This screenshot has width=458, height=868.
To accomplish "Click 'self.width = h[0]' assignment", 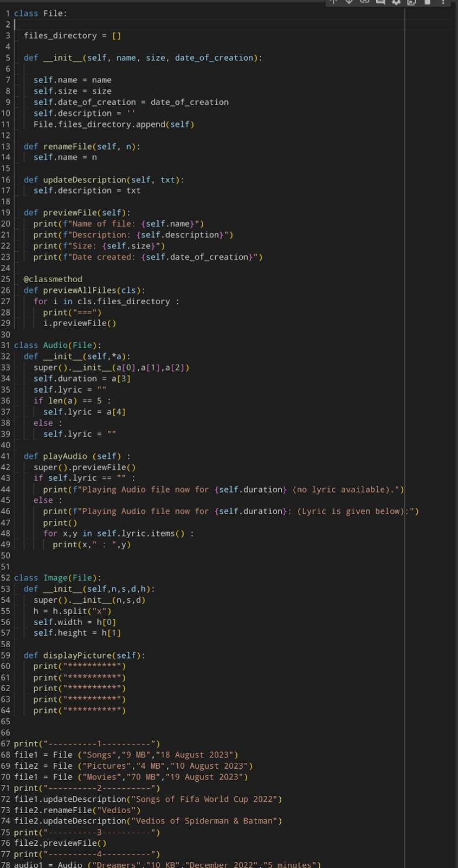I will click(x=75, y=622).
